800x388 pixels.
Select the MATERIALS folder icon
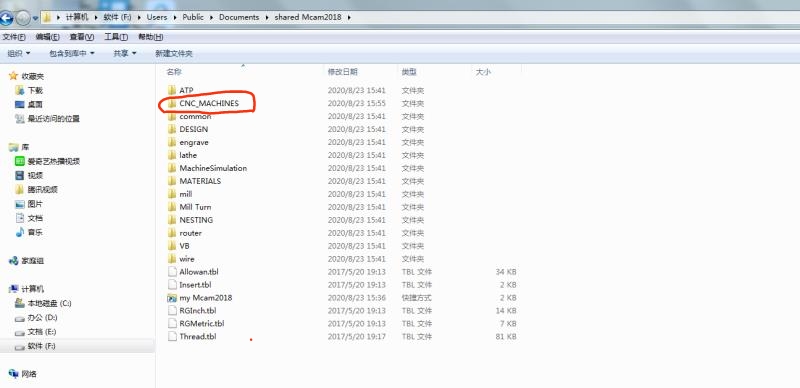[x=172, y=181]
